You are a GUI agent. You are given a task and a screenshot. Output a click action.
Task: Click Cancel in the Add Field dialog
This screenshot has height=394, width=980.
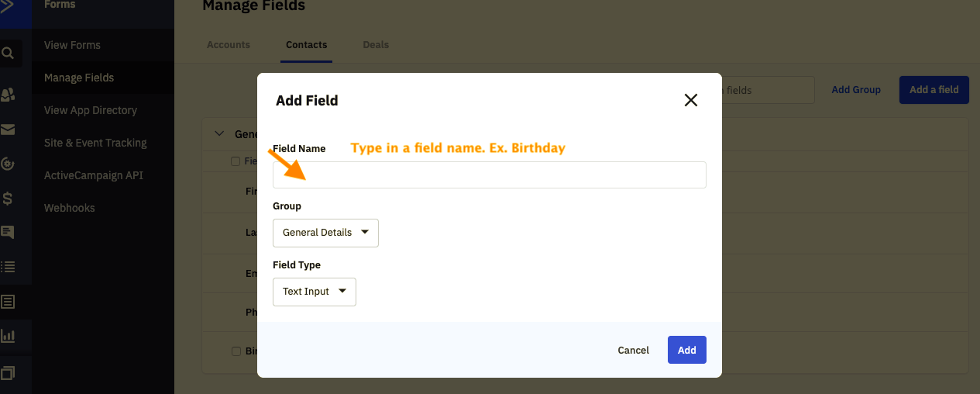point(634,350)
